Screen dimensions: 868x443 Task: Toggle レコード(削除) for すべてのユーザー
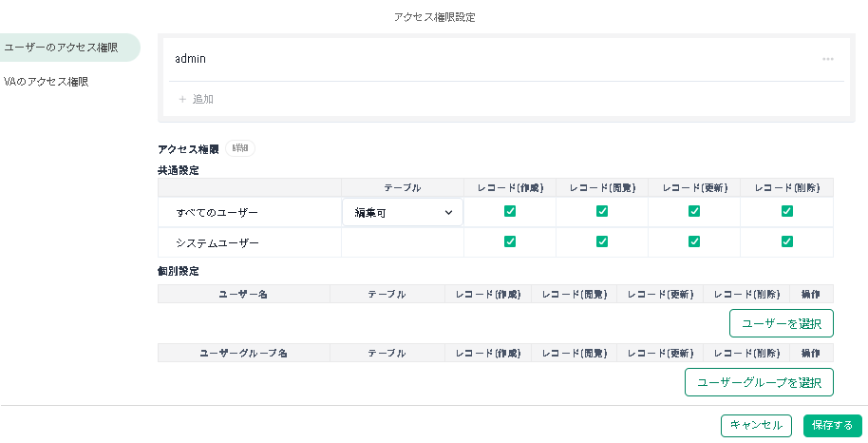pos(786,211)
